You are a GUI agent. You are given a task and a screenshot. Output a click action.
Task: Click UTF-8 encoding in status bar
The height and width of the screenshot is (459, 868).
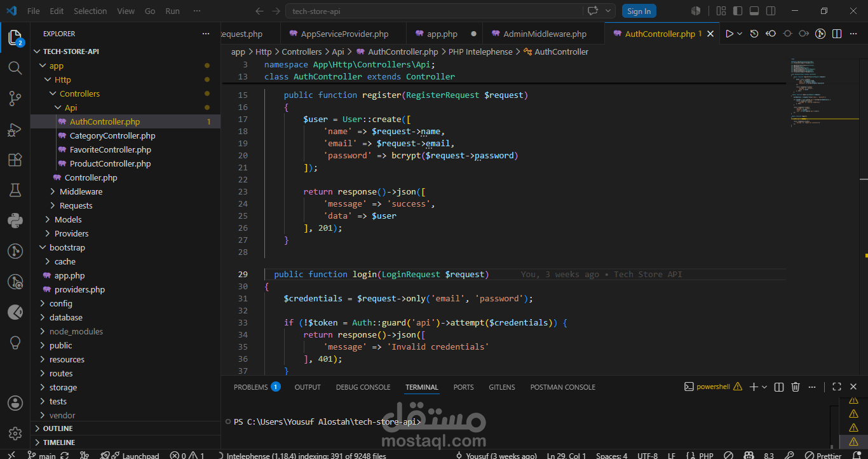[647, 455]
